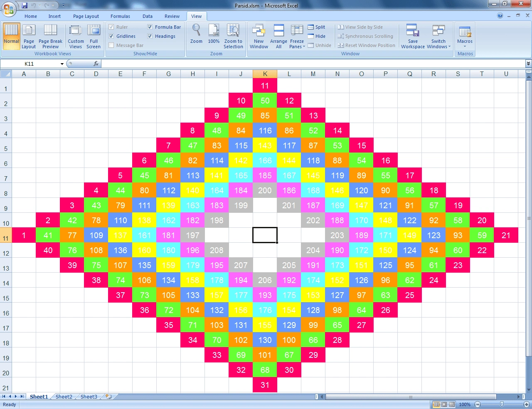Click the gray cell containing 200
This screenshot has width=532, height=409.
(x=265, y=190)
